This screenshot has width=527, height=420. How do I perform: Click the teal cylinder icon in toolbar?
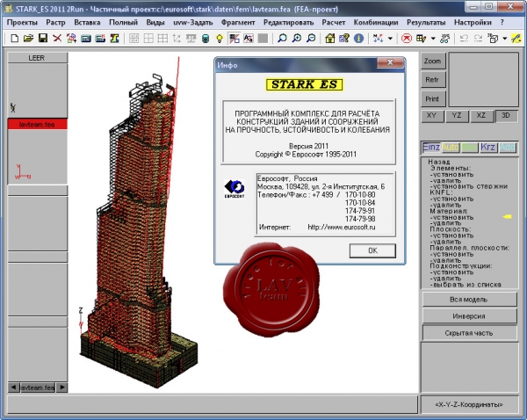[x=206, y=39]
